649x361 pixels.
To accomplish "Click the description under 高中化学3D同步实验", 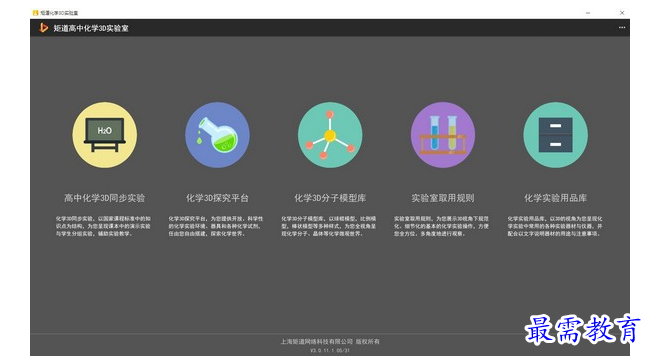I will pos(103,226).
